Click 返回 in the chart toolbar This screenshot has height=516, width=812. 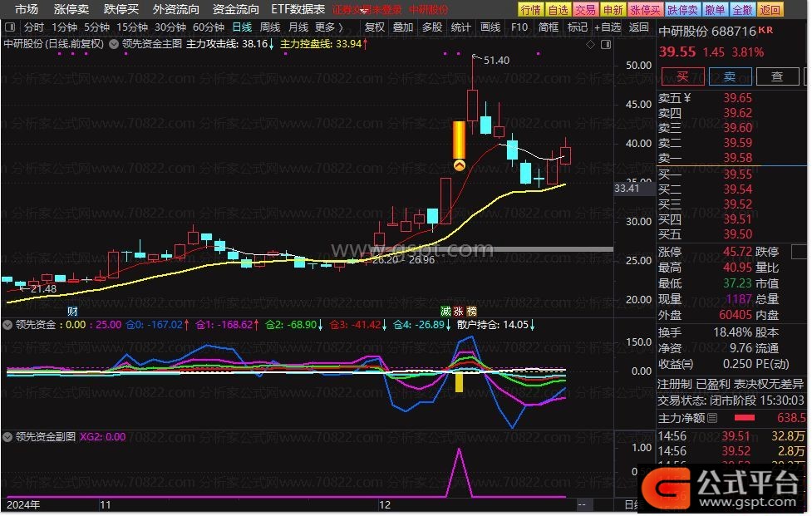tap(638, 27)
